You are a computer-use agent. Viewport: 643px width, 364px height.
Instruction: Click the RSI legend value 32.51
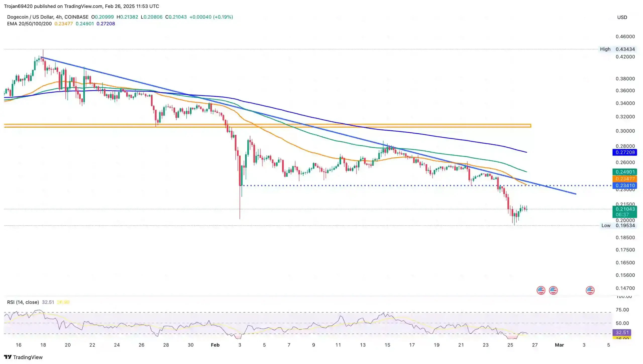coord(48,302)
